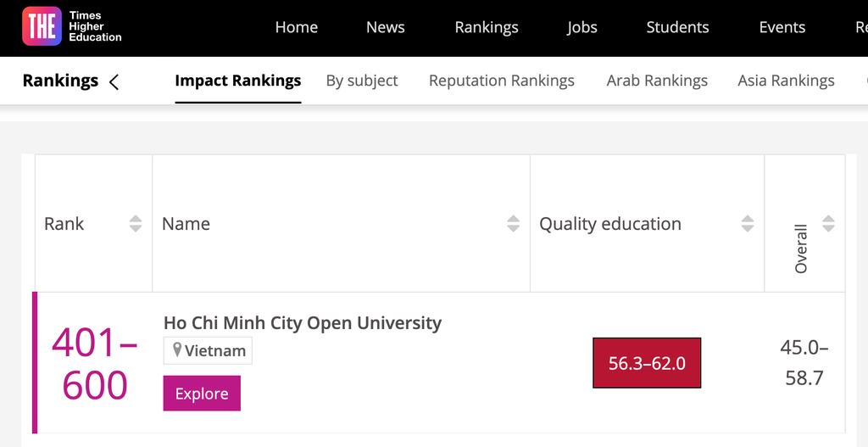This screenshot has width=868, height=447.
Task: Sort by Overall column arrows
Action: pos(828,224)
